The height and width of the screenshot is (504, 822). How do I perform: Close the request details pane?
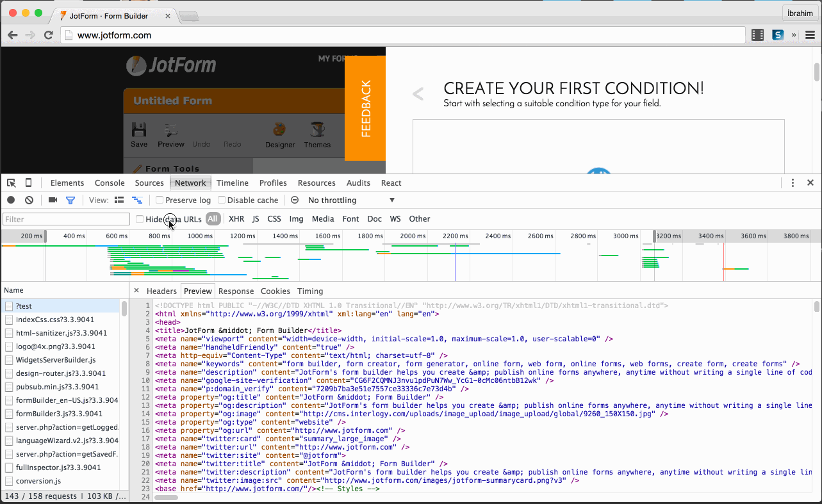(136, 291)
